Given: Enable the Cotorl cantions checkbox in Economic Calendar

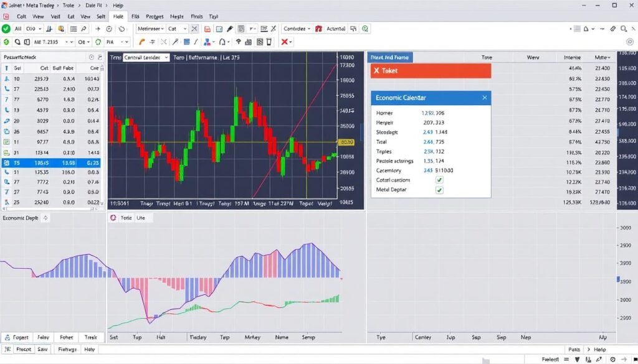Looking at the screenshot, I should (x=439, y=180).
